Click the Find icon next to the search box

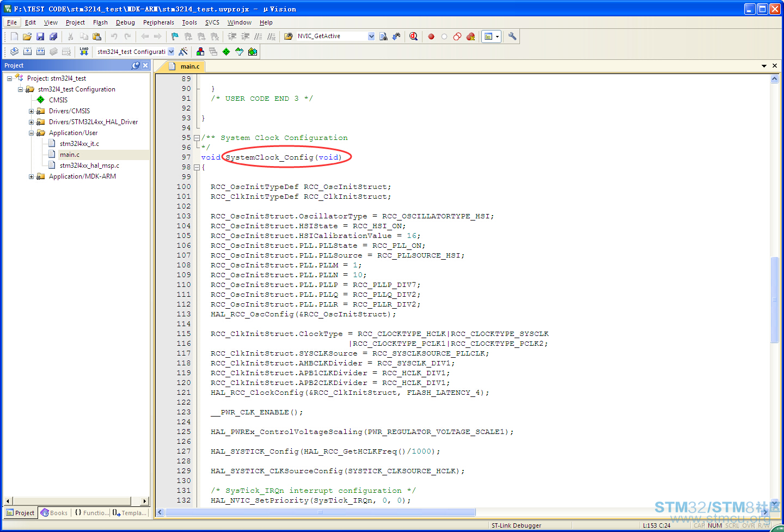pos(383,36)
